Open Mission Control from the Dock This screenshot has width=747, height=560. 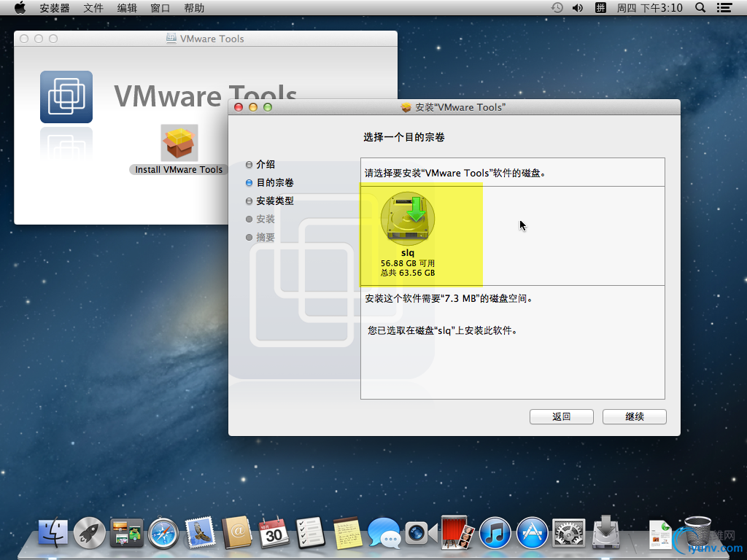coord(126,532)
